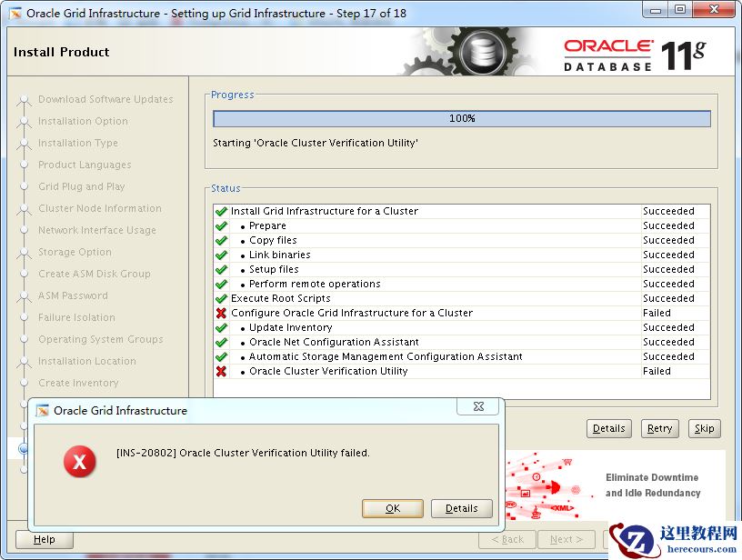Click the green check beside Setup files
Screen dimensions: 742x560
click(221, 270)
